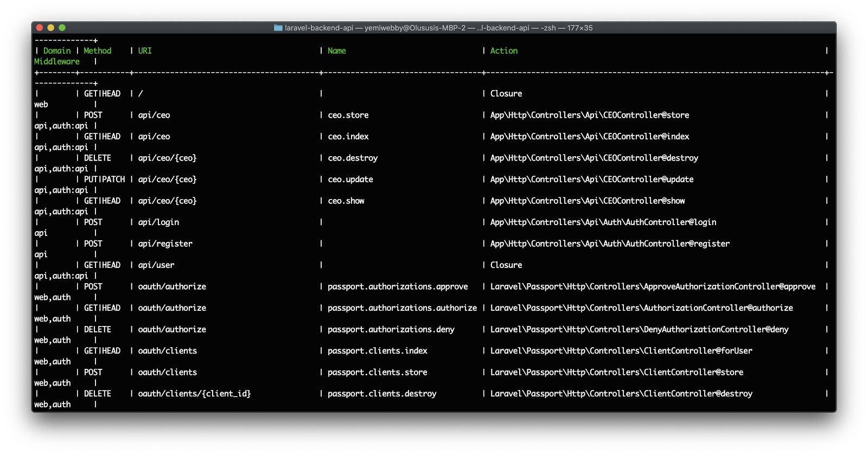Select the ceo.index route name
The height and width of the screenshot is (454, 868).
click(348, 136)
